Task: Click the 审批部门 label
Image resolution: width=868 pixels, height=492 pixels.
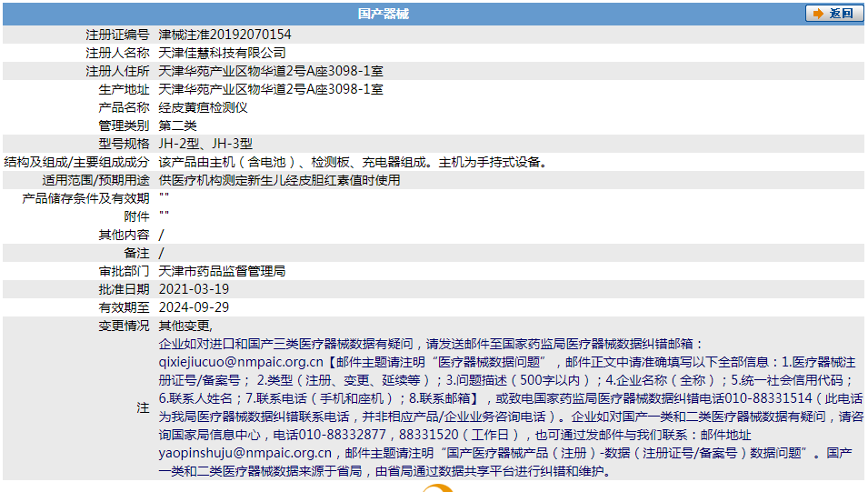Action: (x=124, y=271)
